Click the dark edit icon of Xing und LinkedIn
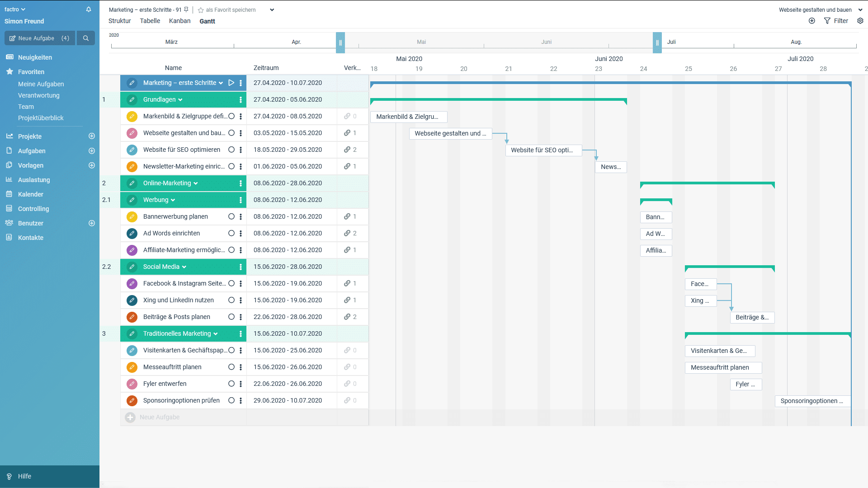868x488 pixels. coord(132,300)
